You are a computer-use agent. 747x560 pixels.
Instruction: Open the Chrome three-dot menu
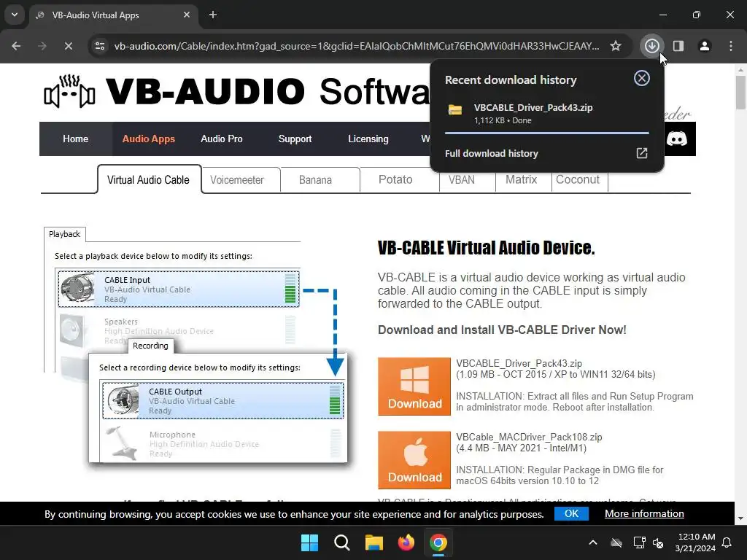click(730, 46)
